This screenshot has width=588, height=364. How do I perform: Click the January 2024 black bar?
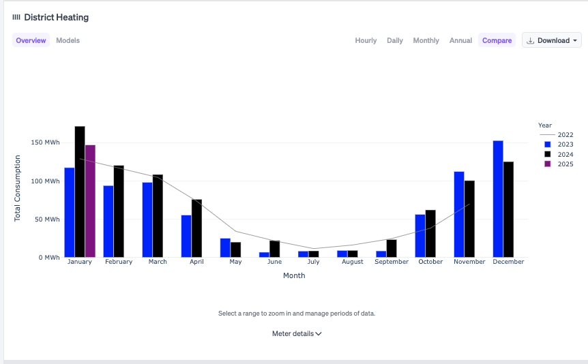tap(80, 192)
